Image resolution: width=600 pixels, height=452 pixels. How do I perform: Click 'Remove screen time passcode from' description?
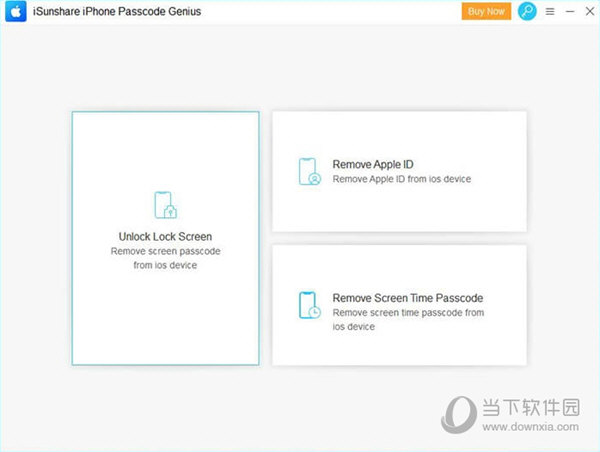point(408,313)
